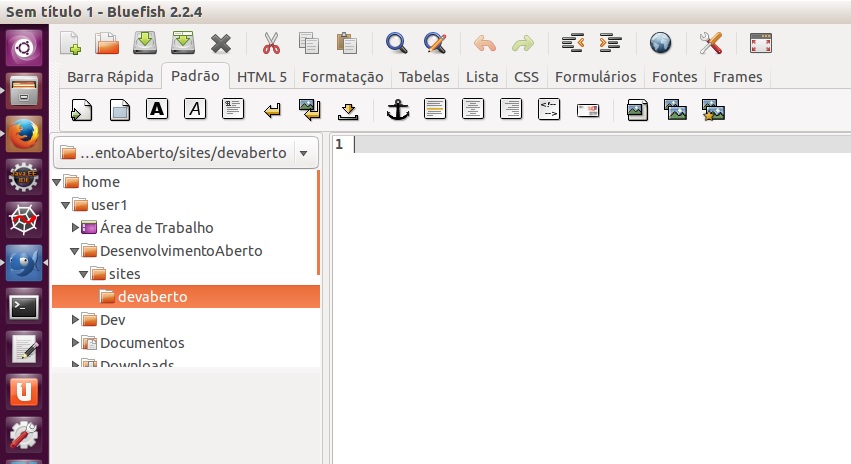Viewport: 851px width, 464px height.
Task: Click the Cut scissors icon
Action: click(x=271, y=43)
